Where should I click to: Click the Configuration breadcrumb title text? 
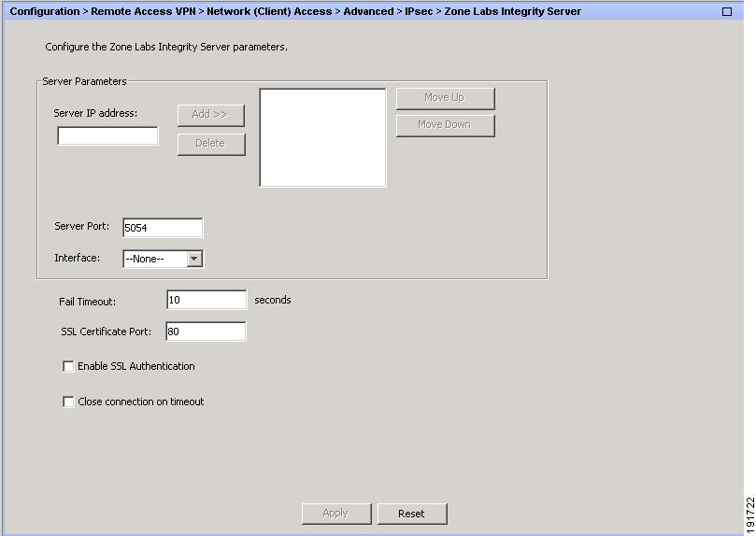(x=295, y=11)
